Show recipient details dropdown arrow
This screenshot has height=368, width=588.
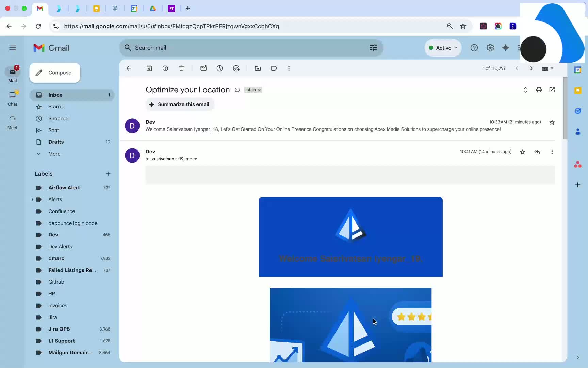coord(196,159)
